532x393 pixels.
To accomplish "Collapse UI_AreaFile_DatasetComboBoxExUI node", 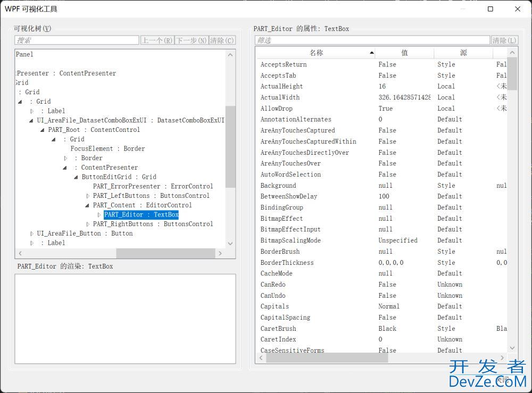I will 31,120.
